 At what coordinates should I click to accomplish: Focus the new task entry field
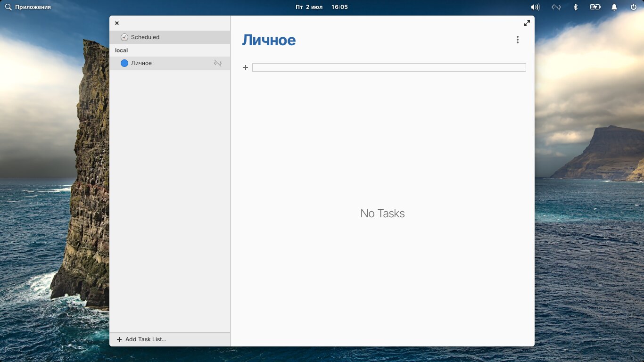pyautogui.click(x=388, y=67)
